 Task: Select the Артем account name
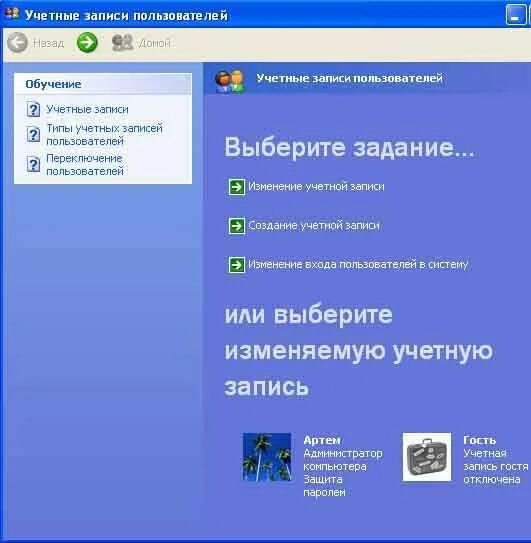coord(322,440)
